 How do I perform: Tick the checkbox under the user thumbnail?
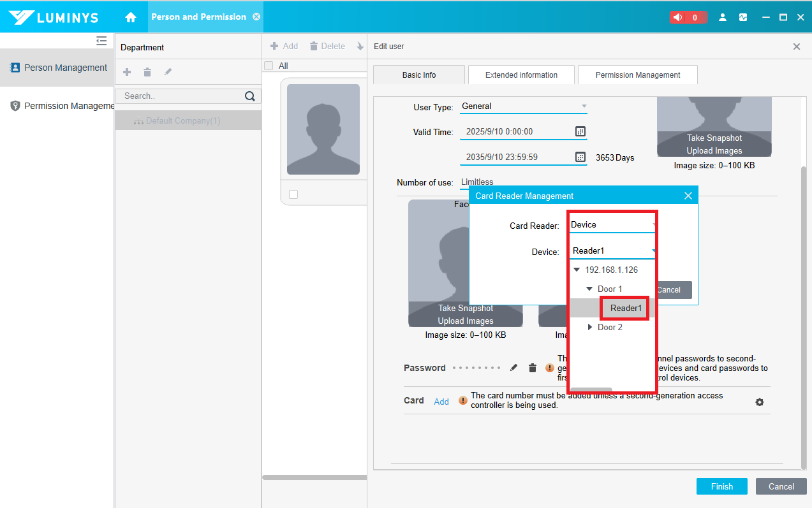[293, 194]
